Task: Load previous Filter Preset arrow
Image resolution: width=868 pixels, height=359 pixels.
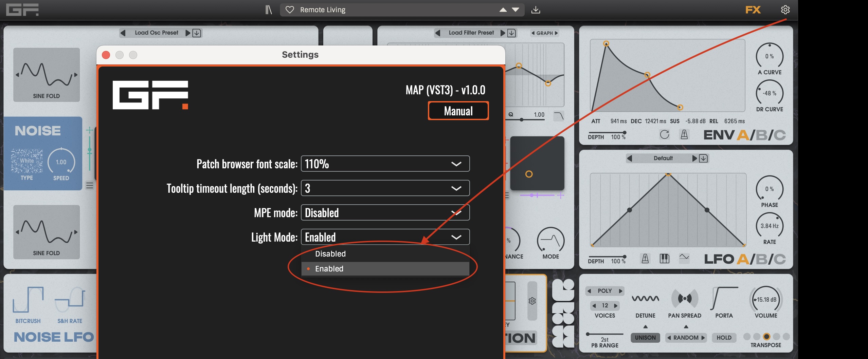Action: point(438,33)
